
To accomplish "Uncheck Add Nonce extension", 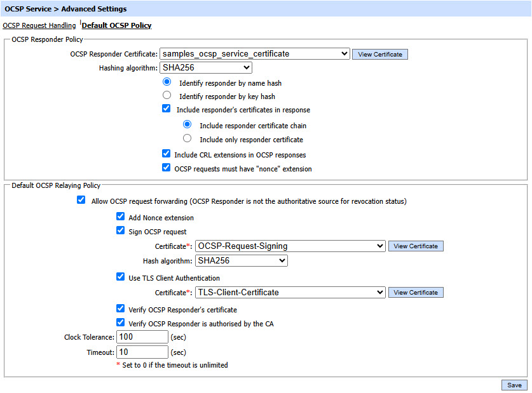I will tap(121, 216).
